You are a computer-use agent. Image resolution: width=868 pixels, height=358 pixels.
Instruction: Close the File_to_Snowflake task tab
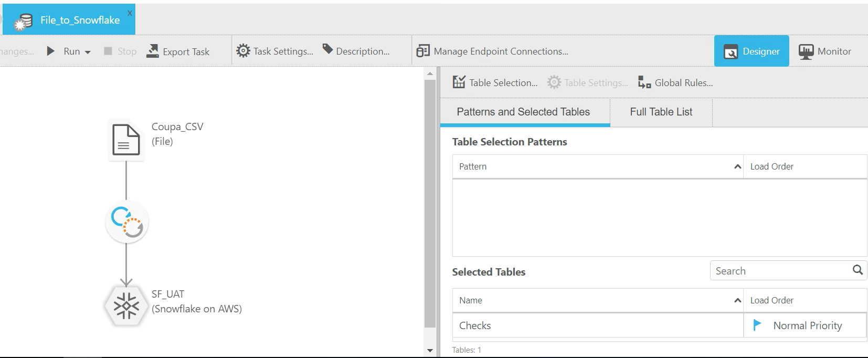click(130, 13)
